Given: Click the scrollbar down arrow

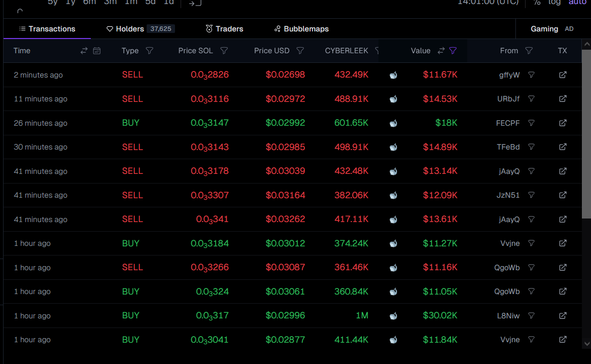Looking at the screenshot, I should pos(586,343).
